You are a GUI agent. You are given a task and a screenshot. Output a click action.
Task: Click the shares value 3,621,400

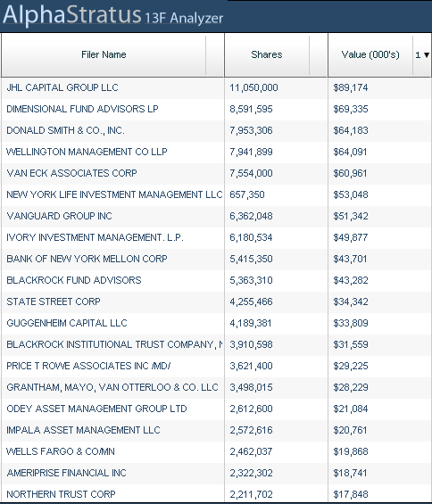tap(251, 366)
